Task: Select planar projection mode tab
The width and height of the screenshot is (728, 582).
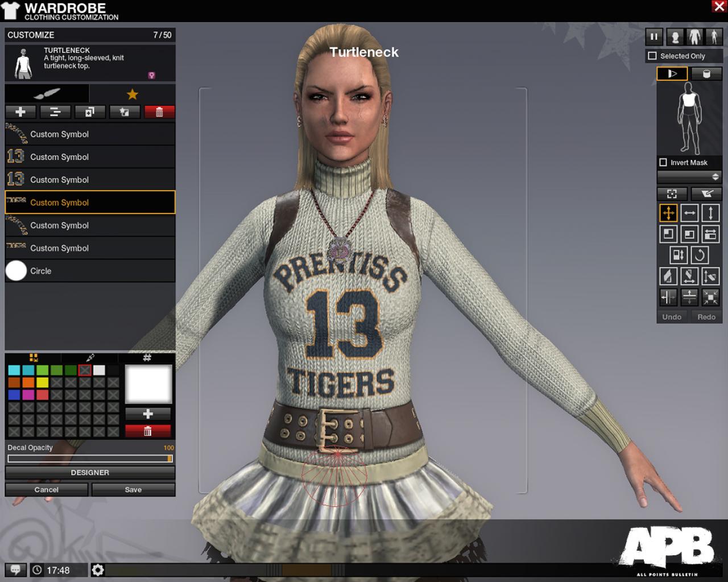Action: [672, 73]
